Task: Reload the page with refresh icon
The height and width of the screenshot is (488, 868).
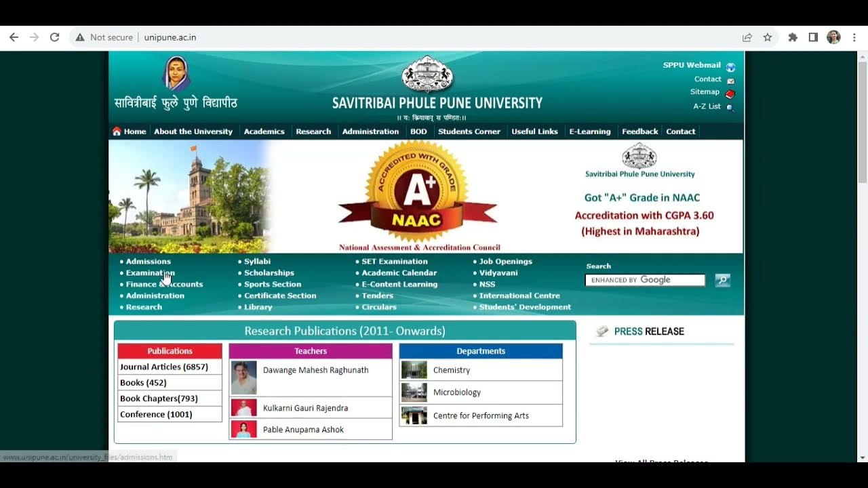Action: (x=55, y=37)
